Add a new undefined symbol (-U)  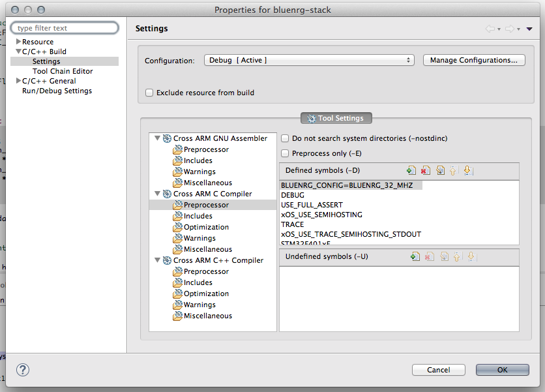coord(415,257)
